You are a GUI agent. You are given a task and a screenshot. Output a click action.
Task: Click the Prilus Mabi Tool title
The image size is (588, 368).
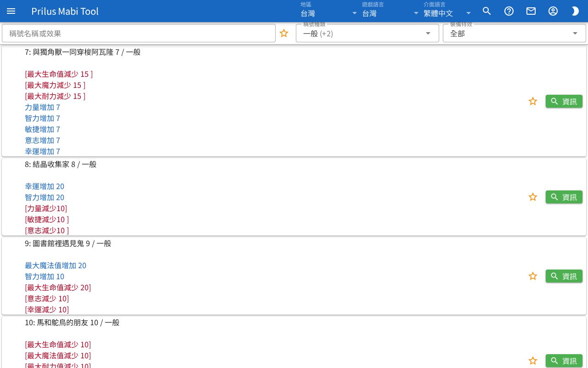click(65, 11)
